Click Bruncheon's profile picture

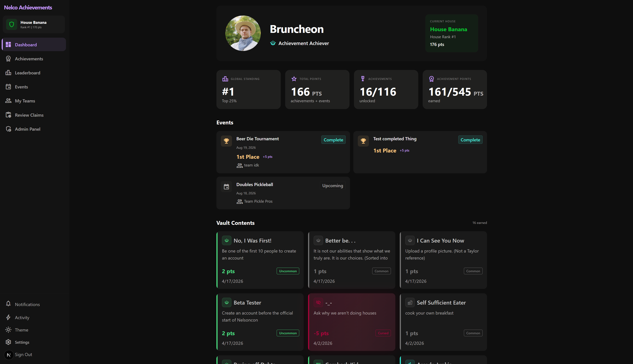(x=242, y=33)
